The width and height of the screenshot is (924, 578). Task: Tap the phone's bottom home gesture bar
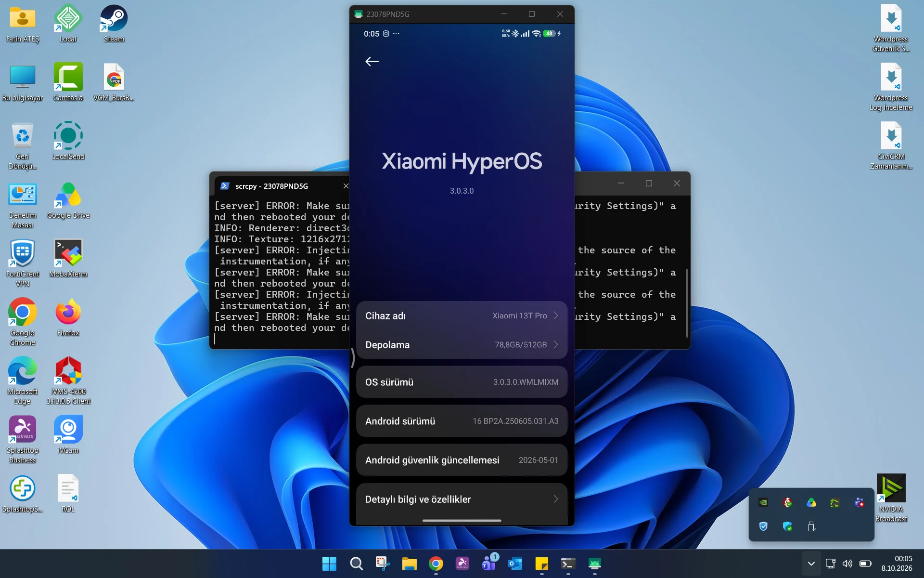pyautogui.click(x=462, y=520)
